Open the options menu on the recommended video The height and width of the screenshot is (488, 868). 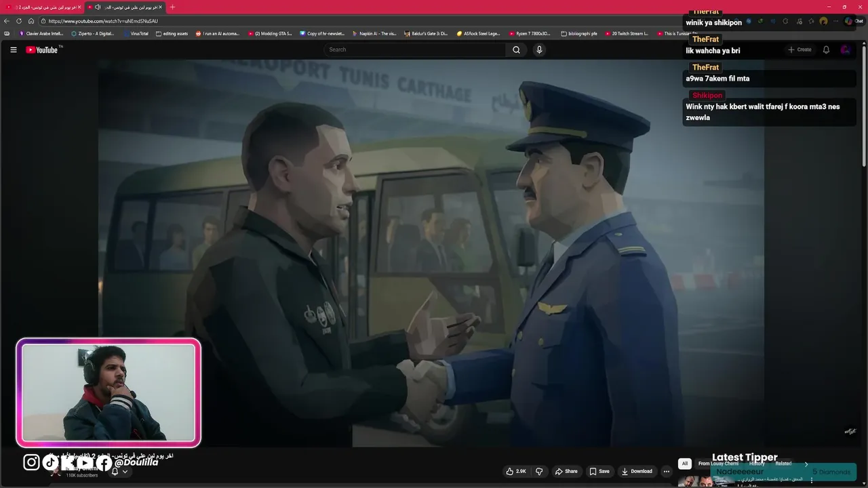(812, 481)
